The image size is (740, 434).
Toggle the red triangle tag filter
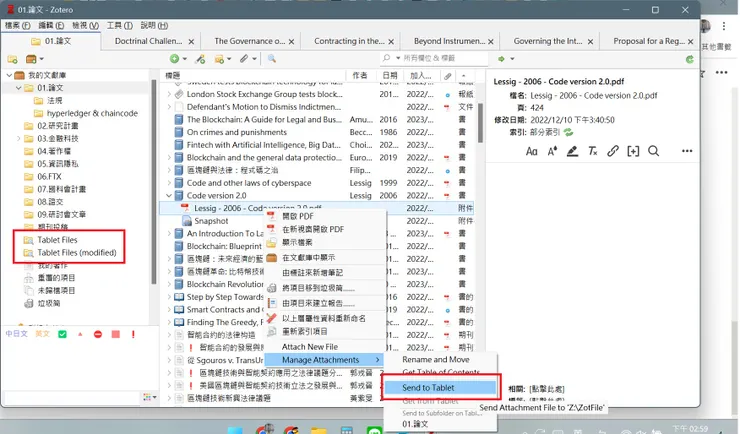80,334
